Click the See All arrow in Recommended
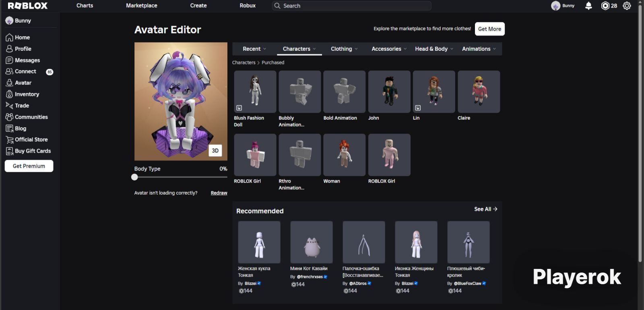644x310 pixels. 495,209
